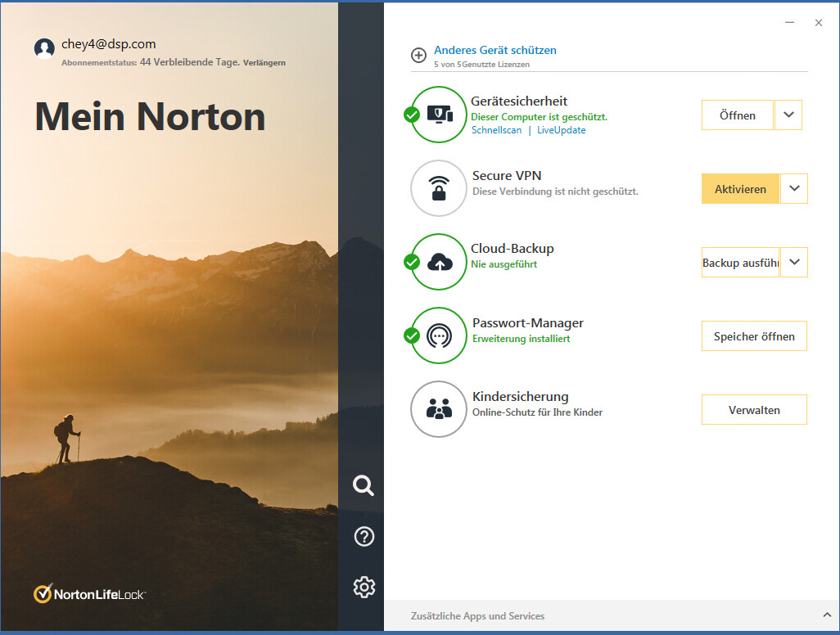Click Verlängern subscription link
The height and width of the screenshot is (635, 840).
tap(264, 62)
